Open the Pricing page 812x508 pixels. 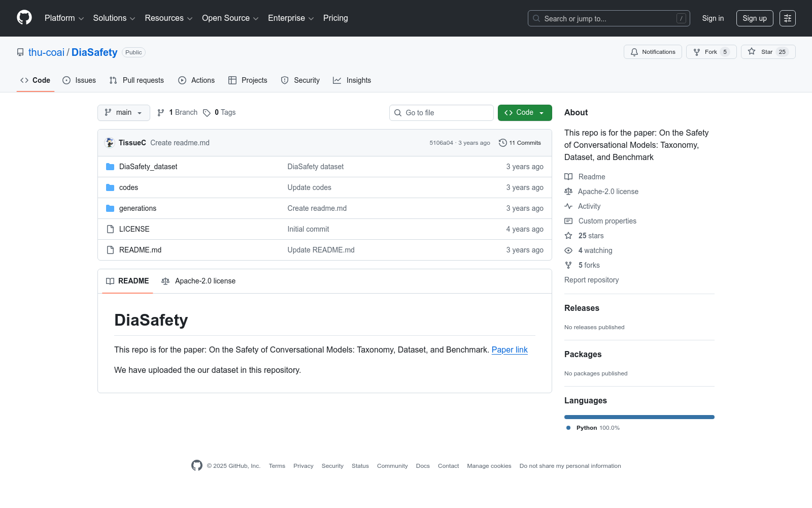(x=335, y=18)
